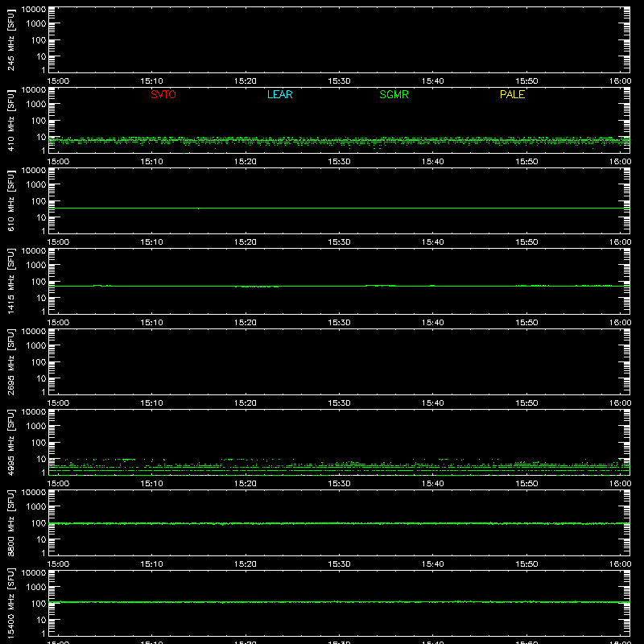Screen dimensions: 644x644
Task: Click the green 15400 MHz flux trace line
Action: click(x=339, y=602)
